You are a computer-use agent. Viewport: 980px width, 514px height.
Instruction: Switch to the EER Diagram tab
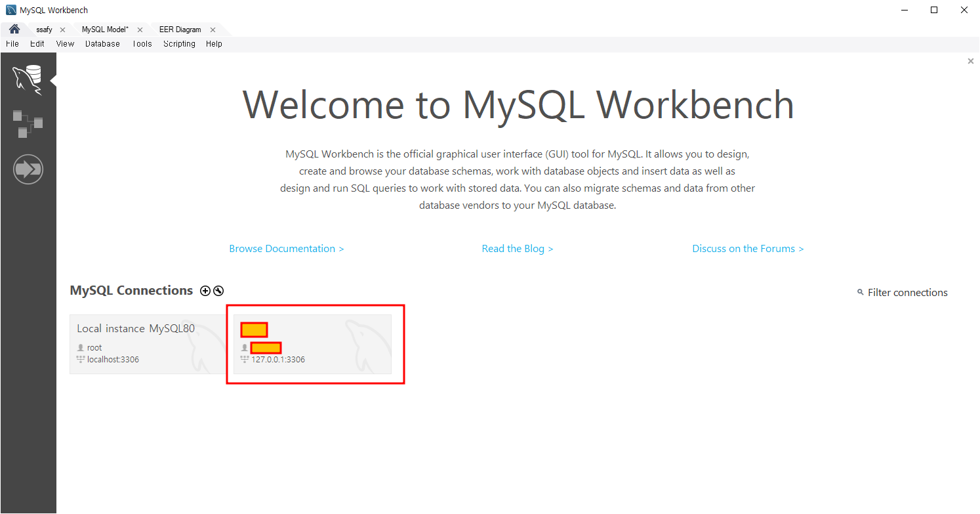[x=180, y=30]
